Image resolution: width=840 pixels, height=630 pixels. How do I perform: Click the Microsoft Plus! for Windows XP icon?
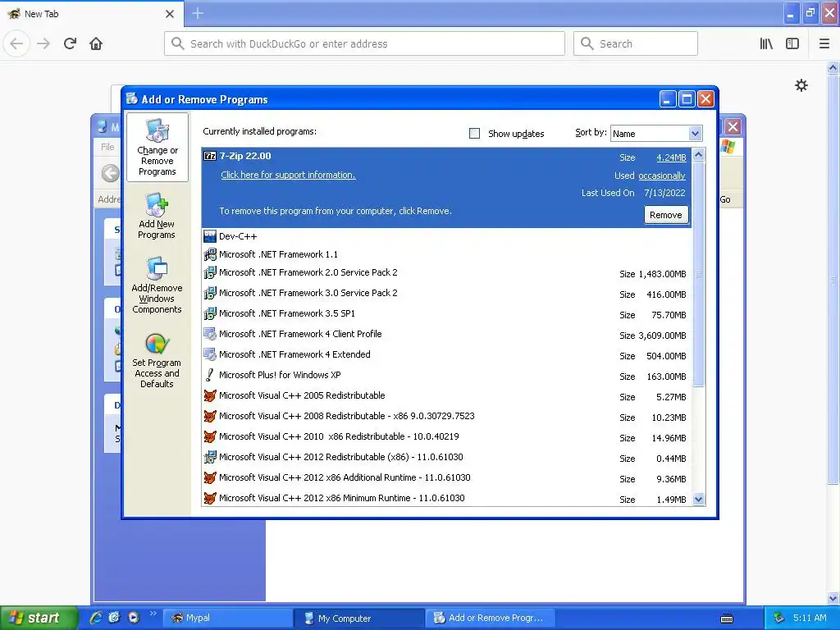pyautogui.click(x=210, y=375)
